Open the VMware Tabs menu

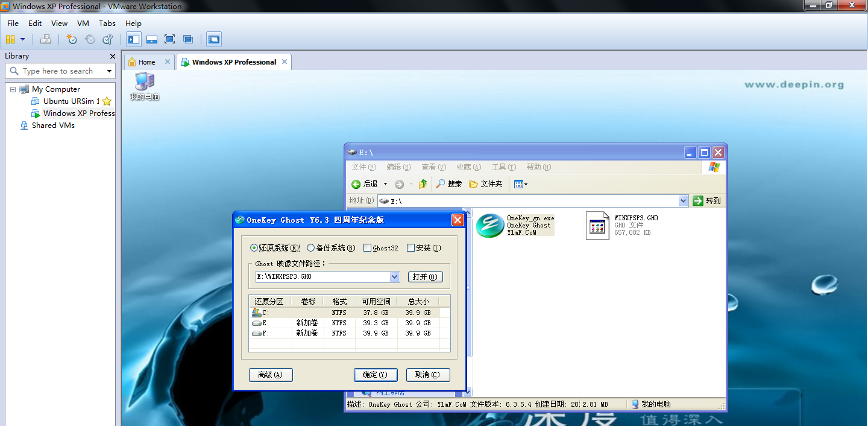coord(107,23)
